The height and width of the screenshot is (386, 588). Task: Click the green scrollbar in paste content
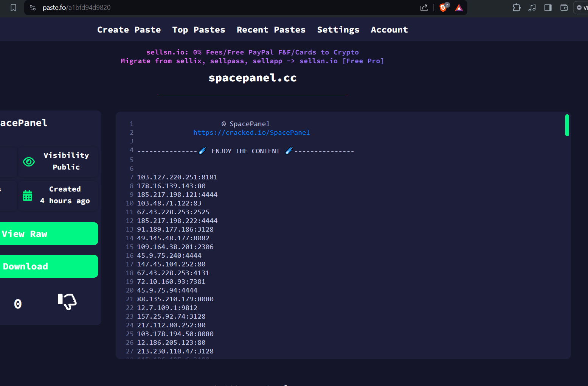pyautogui.click(x=567, y=125)
